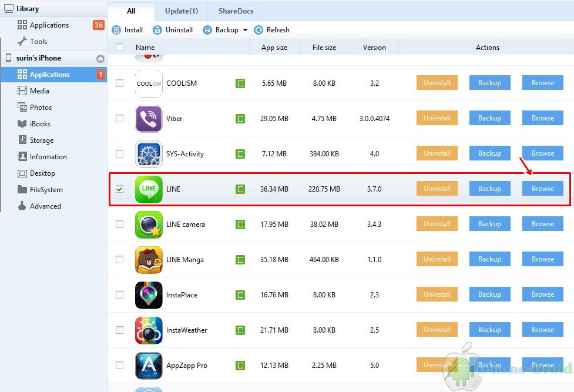
Task: Click the AppZapp Pro app icon
Action: tap(149, 365)
